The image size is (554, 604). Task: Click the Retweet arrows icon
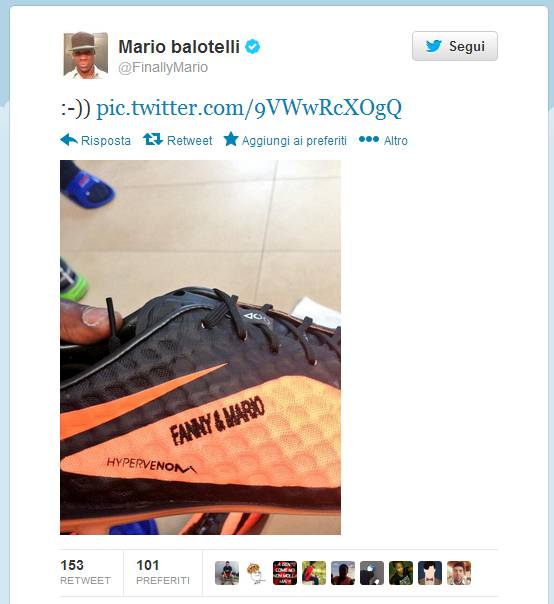coord(153,139)
